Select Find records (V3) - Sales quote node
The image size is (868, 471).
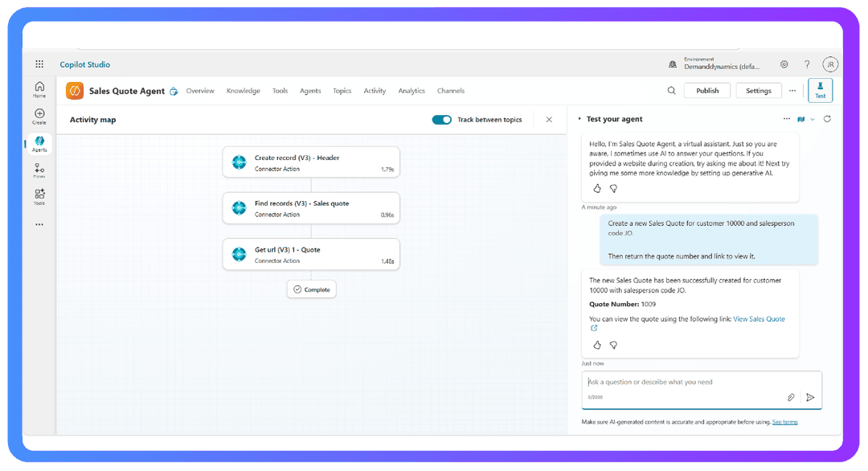[x=311, y=208]
